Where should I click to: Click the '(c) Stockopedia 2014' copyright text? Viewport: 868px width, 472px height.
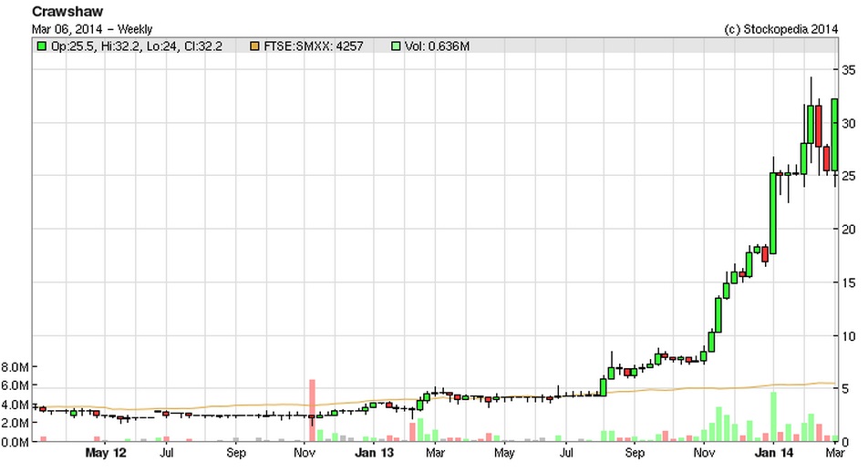[x=781, y=29]
